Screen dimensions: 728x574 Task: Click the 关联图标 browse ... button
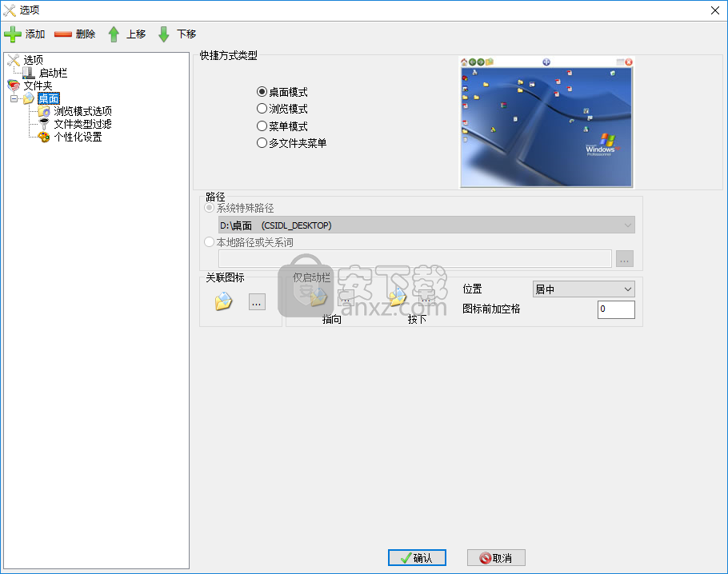[257, 301]
